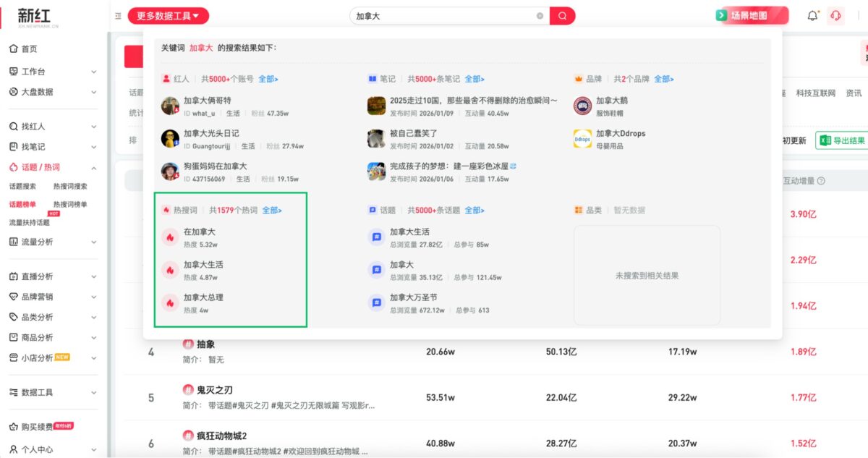Click the red search magnifier button
This screenshot has height=458, width=868.
(562, 16)
